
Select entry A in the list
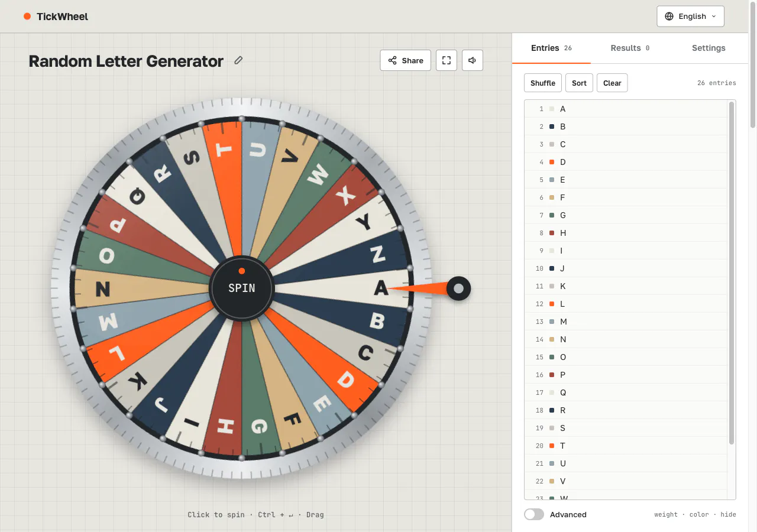tap(626, 109)
